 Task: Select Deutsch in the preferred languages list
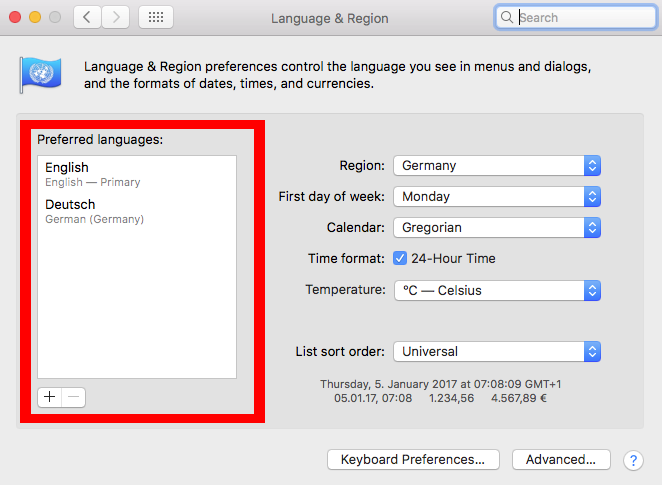tap(137, 211)
